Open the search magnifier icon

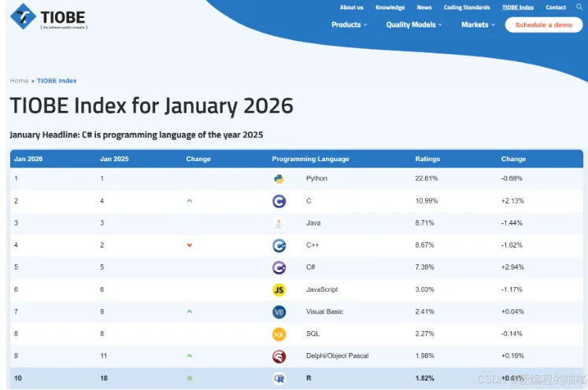(579, 7)
